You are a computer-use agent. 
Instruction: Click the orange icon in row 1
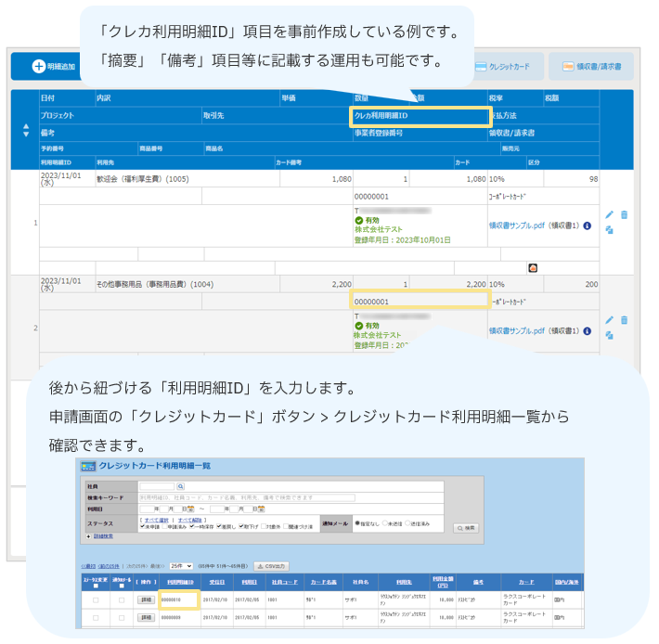533,268
